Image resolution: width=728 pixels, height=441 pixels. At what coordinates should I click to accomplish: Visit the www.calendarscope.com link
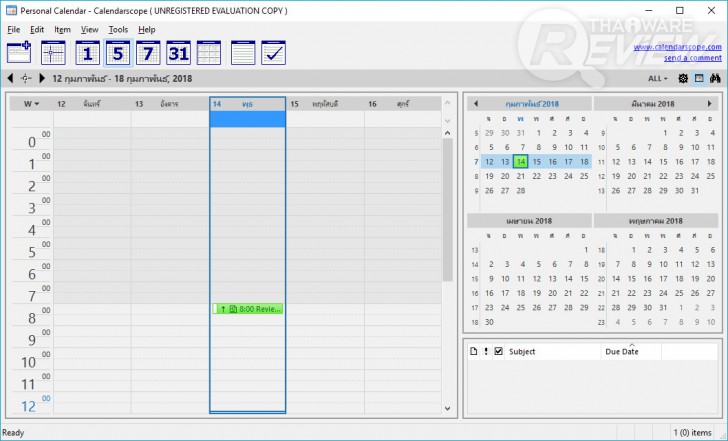[x=677, y=47]
